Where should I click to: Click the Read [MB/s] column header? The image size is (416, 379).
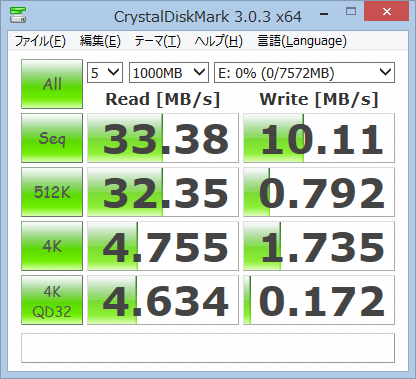(x=163, y=99)
